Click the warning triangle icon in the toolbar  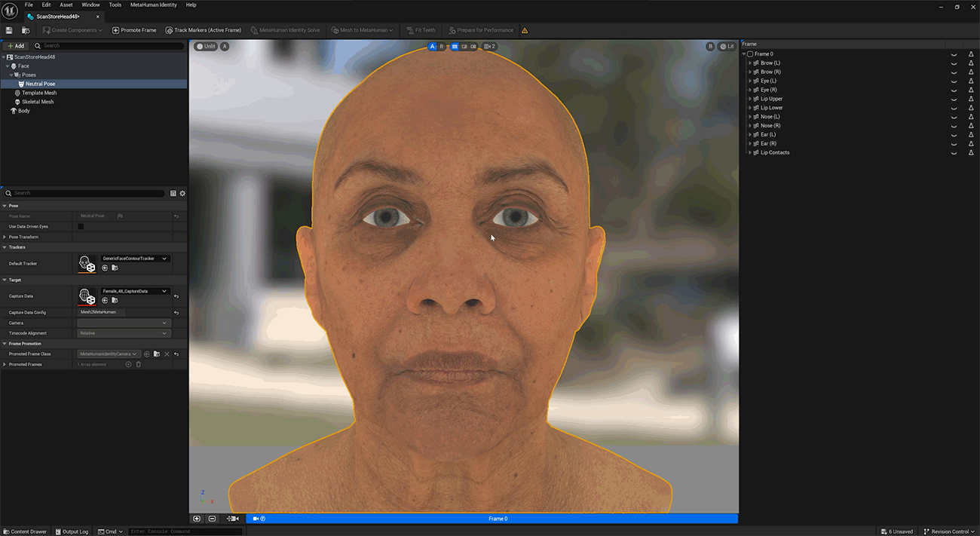525,31
